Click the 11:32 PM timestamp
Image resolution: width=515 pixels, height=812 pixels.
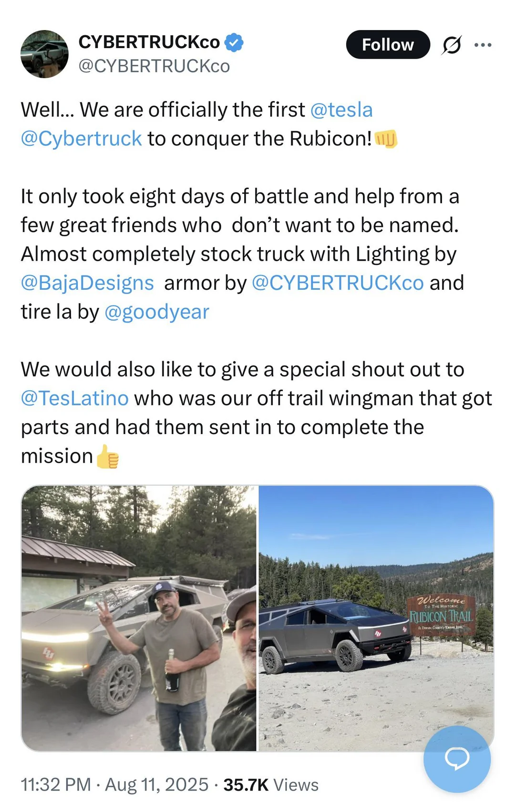(56, 784)
